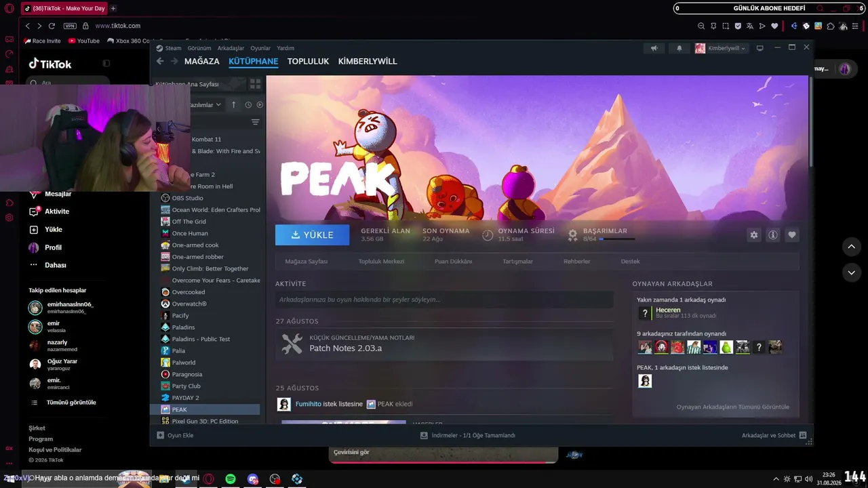Switch Steam to Big Picture mode
The width and height of the screenshot is (868, 488).
[x=760, y=48]
